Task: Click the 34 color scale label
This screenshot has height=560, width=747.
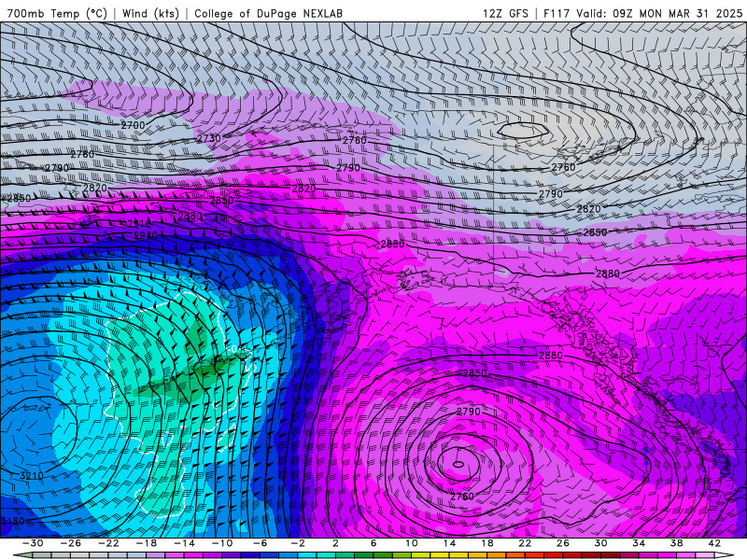Action: (x=639, y=544)
